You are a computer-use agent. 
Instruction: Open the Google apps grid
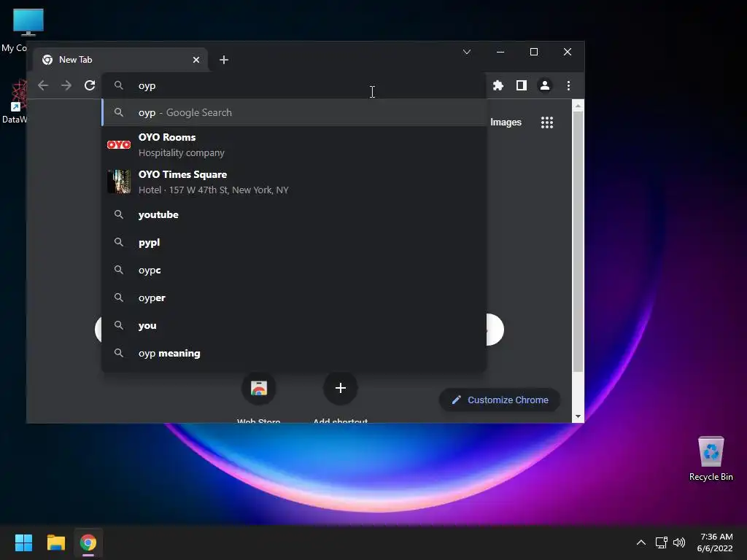point(547,122)
